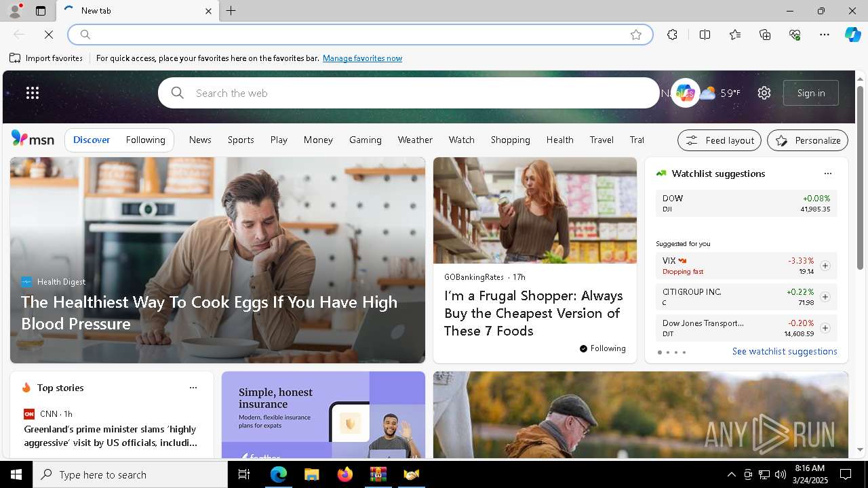The image size is (868, 488).
Task: Click the browser Back arrow
Action: coord(19,35)
